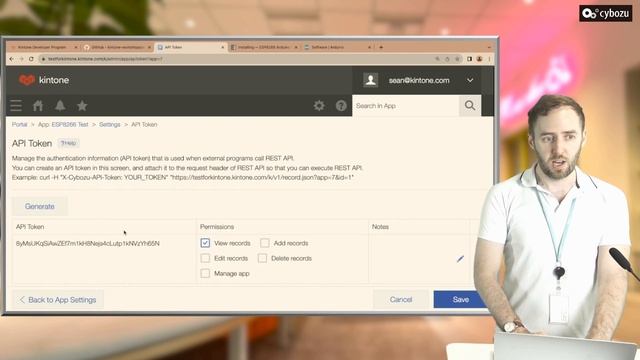The height and width of the screenshot is (360, 640).
Task: Click the API Token column header
Action: coord(30,227)
